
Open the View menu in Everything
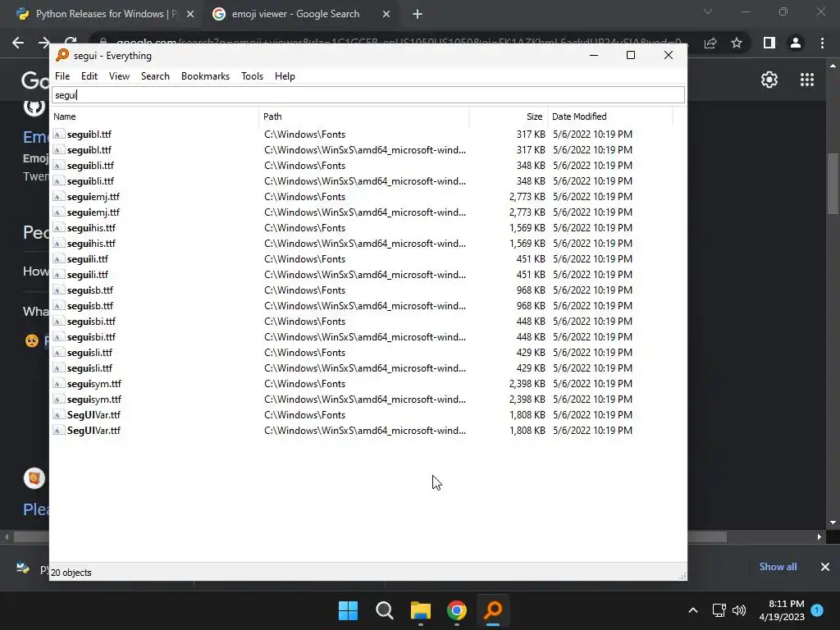click(119, 76)
